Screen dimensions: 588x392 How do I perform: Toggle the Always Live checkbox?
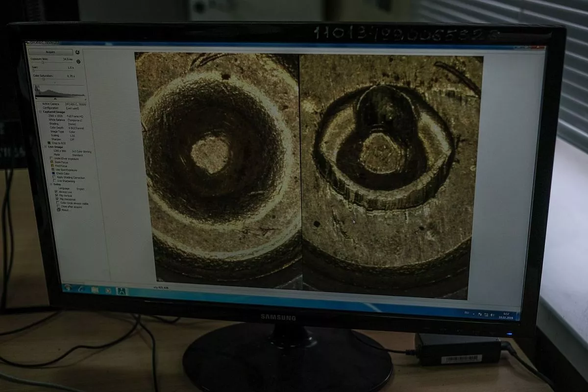pyautogui.click(x=57, y=192)
